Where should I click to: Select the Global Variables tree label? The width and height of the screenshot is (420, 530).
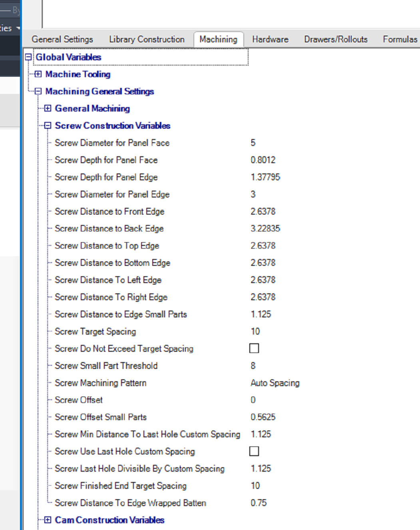[x=68, y=57]
